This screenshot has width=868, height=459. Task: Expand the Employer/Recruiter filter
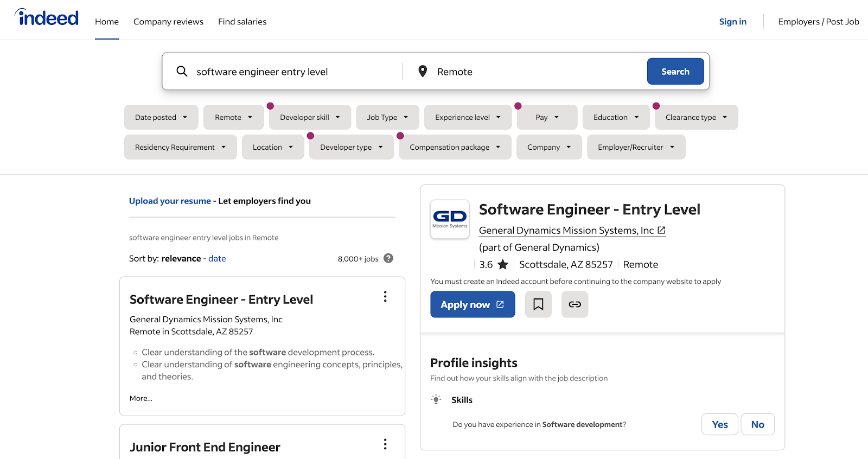[x=636, y=147]
